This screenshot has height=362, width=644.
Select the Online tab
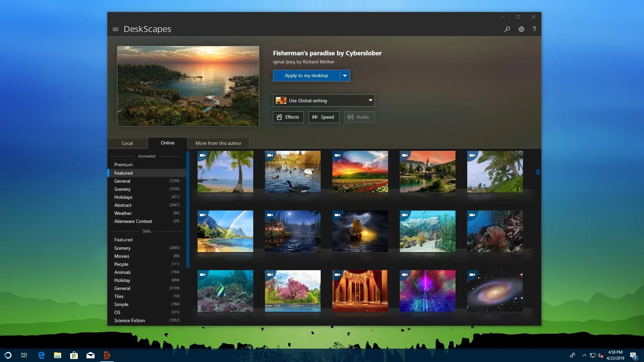(x=167, y=142)
